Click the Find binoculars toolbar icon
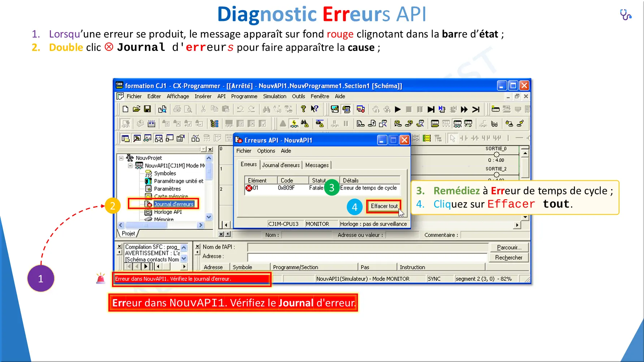 click(267, 109)
